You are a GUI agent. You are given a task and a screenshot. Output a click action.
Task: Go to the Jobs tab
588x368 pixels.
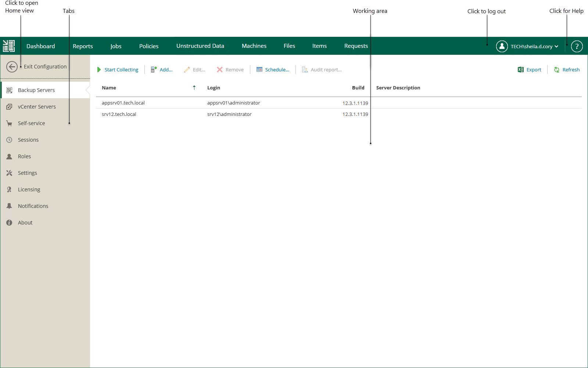point(116,46)
